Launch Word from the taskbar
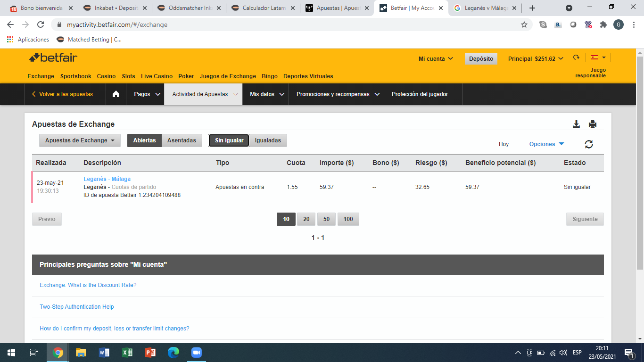Screen dimensions: 644x362 click(x=104, y=353)
